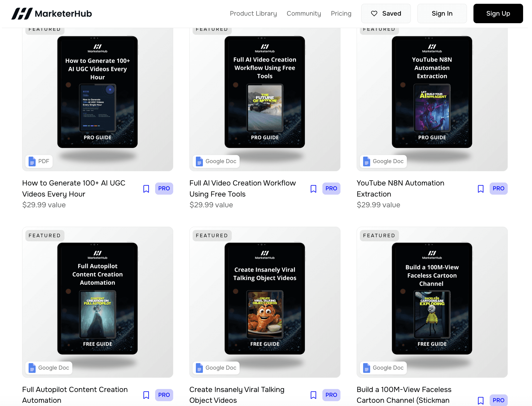
Task: Click Google Doc badge on Talking Object Videos card
Action: coord(216,368)
